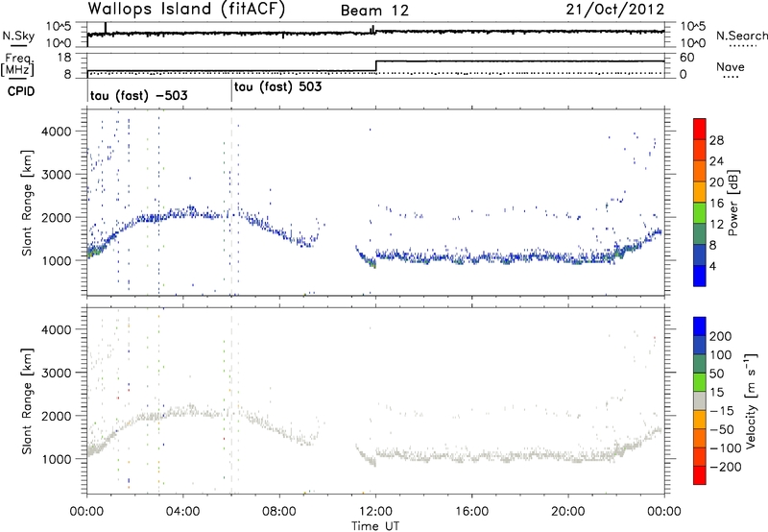The width and height of the screenshot is (768, 532).
Task: Select the "N.Sky" legend label
Action: [18, 36]
